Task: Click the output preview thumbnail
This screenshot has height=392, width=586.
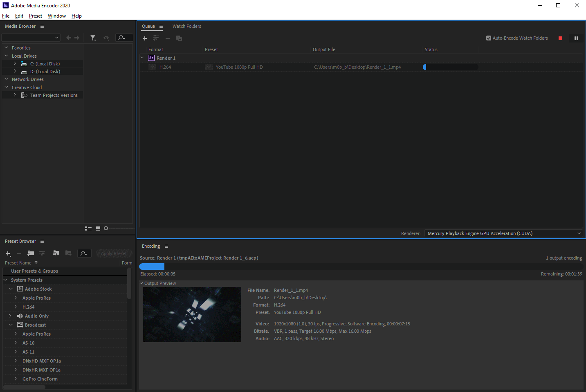Action: click(192, 315)
